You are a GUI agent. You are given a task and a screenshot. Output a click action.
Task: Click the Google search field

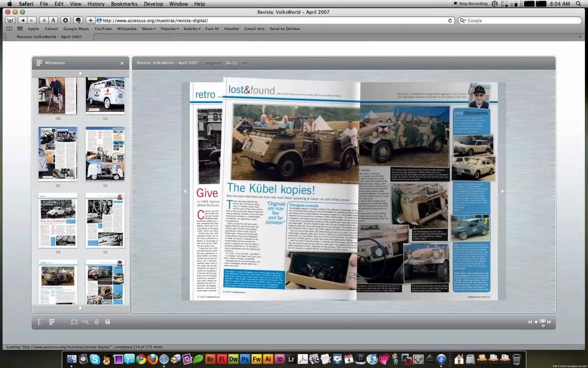tap(520, 20)
